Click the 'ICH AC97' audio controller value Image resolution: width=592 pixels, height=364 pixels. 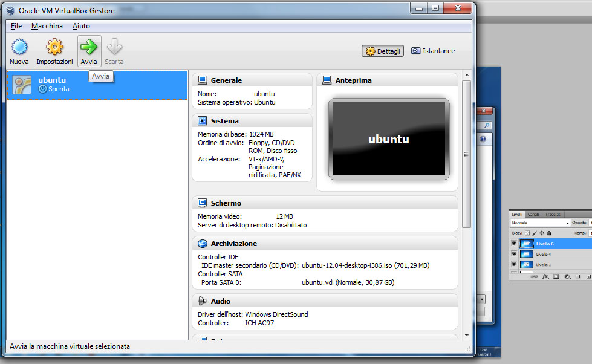click(259, 323)
